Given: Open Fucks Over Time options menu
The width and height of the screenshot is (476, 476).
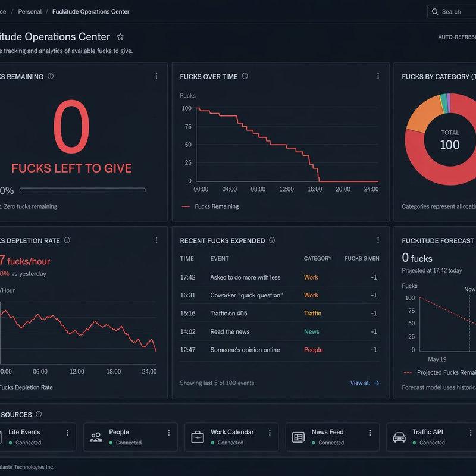Looking at the screenshot, I should click(x=378, y=76).
